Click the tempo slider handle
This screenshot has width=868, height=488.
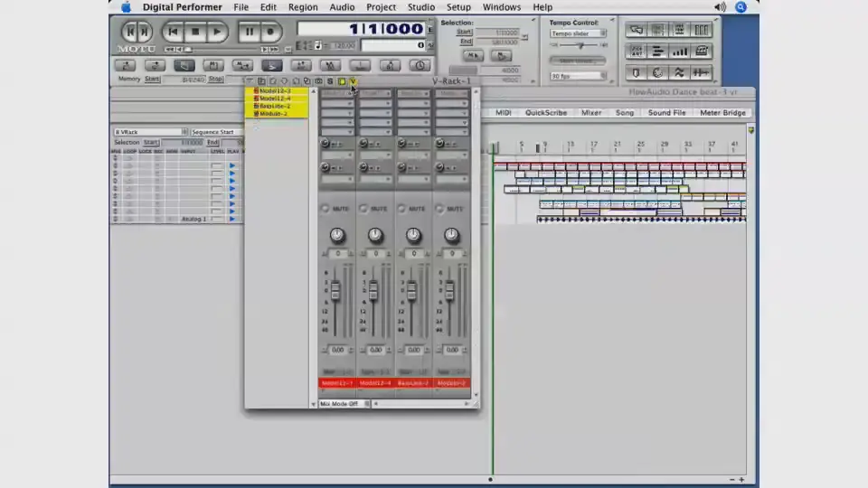coord(580,45)
